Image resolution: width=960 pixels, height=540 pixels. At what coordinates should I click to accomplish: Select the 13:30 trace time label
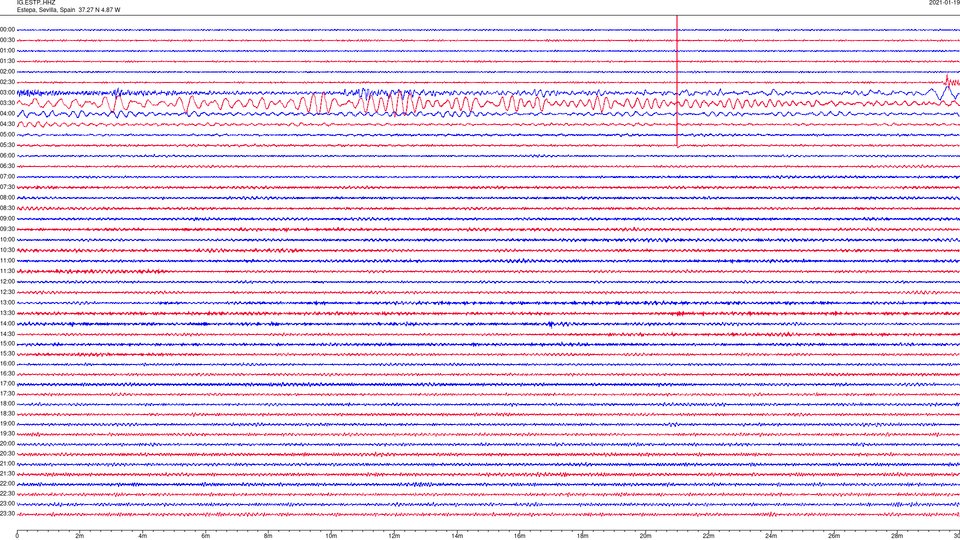[7, 313]
